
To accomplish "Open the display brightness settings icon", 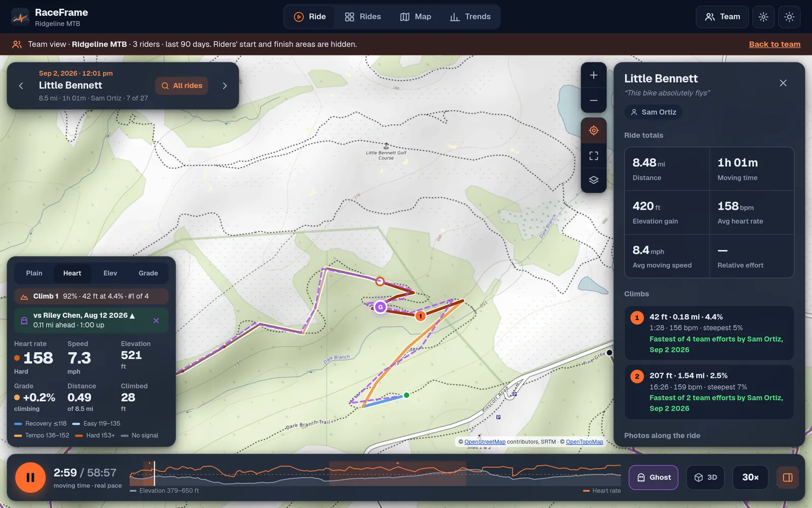I will (763, 17).
